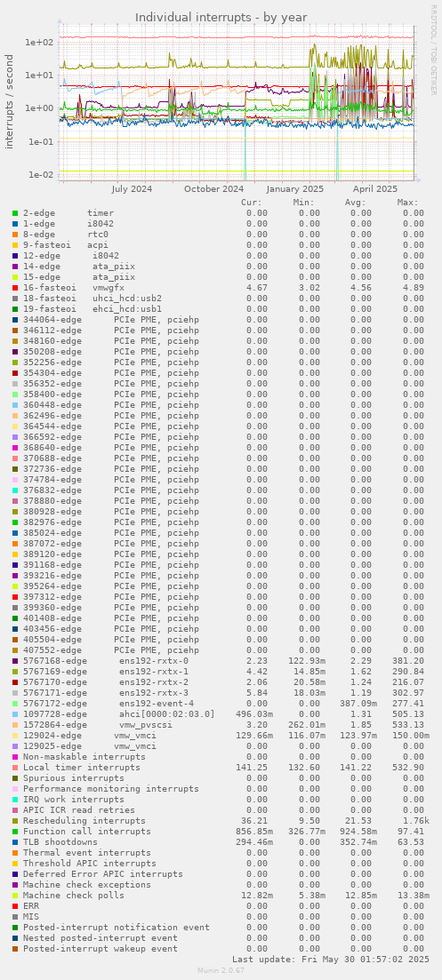
Task: Click the July 2024 x-axis label
Action: click(x=133, y=188)
